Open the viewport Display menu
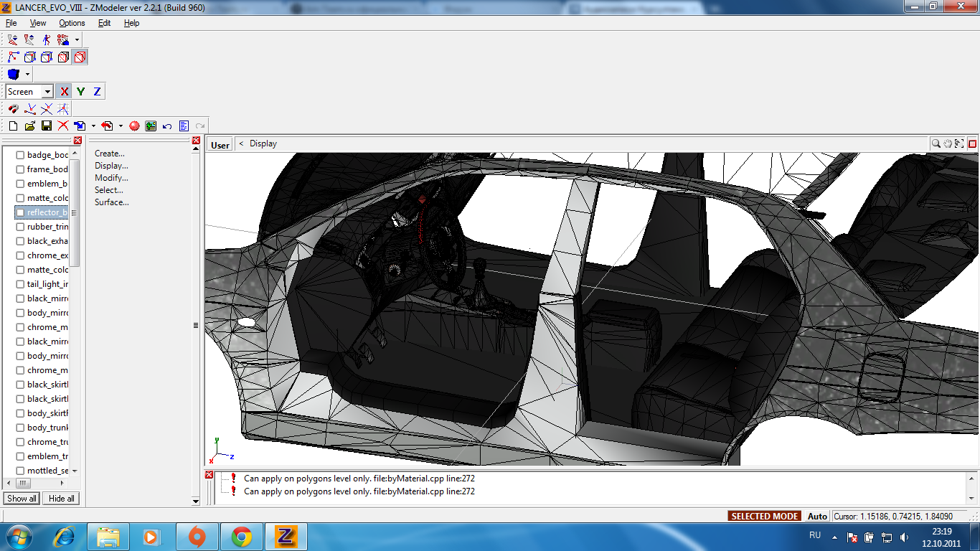This screenshot has height=551, width=980. click(263, 143)
